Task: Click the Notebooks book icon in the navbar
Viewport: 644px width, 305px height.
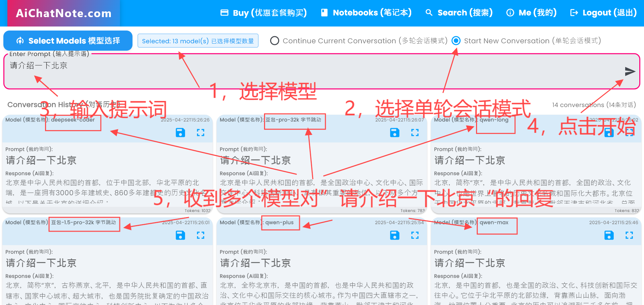Action: (x=324, y=12)
